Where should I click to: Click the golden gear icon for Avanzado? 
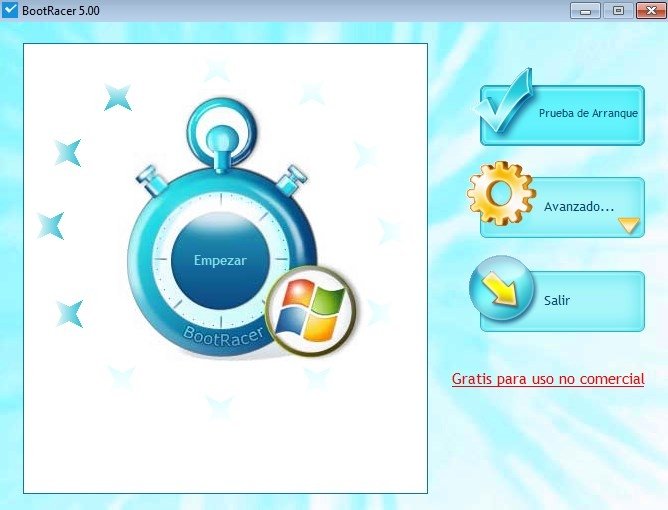(x=501, y=193)
